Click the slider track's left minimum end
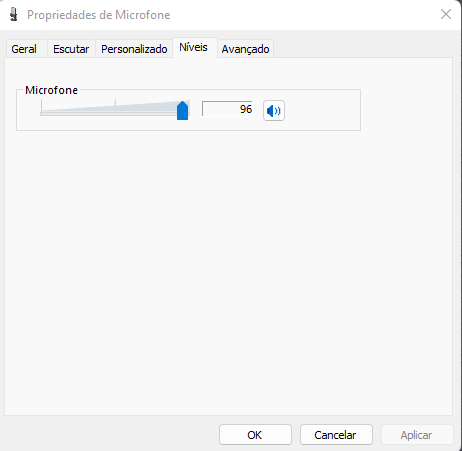The width and height of the screenshot is (462, 451). [x=42, y=113]
